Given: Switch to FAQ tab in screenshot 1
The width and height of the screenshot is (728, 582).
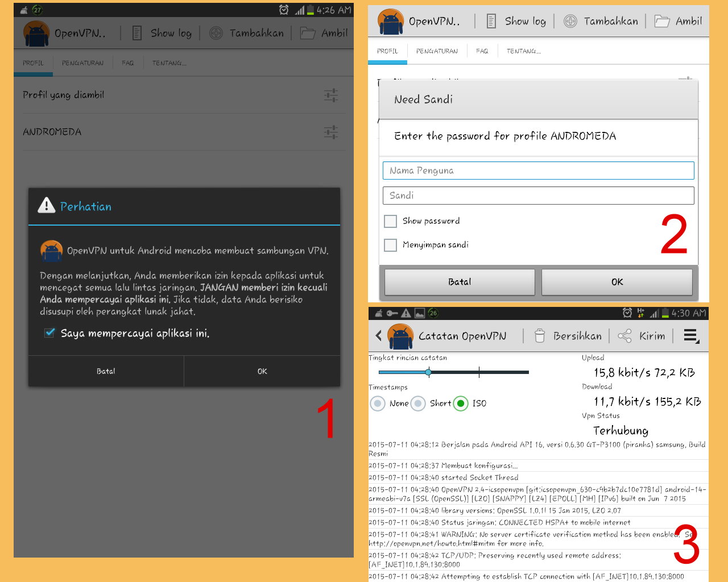Looking at the screenshot, I should click(128, 63).
